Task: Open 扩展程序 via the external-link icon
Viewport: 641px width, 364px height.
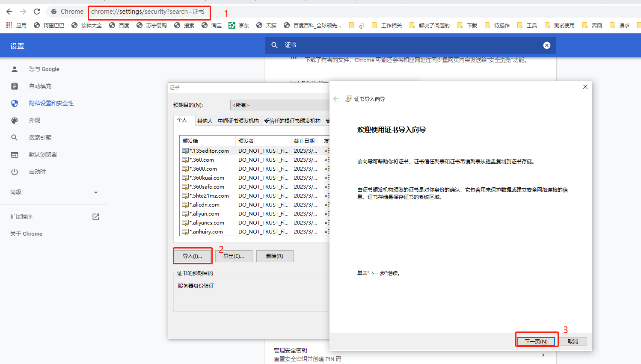Action: pyautogui.click(x=95, y=216)
